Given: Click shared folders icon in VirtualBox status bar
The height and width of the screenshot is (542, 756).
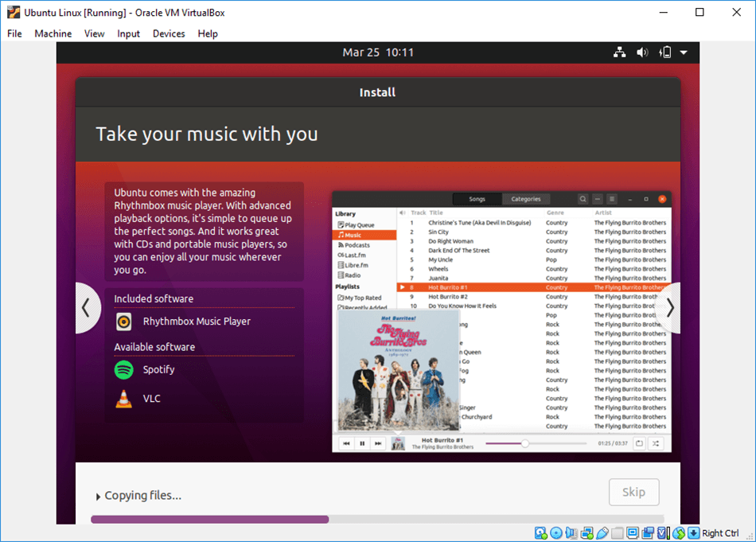Looking at the screenshot, I should point(618,532).
